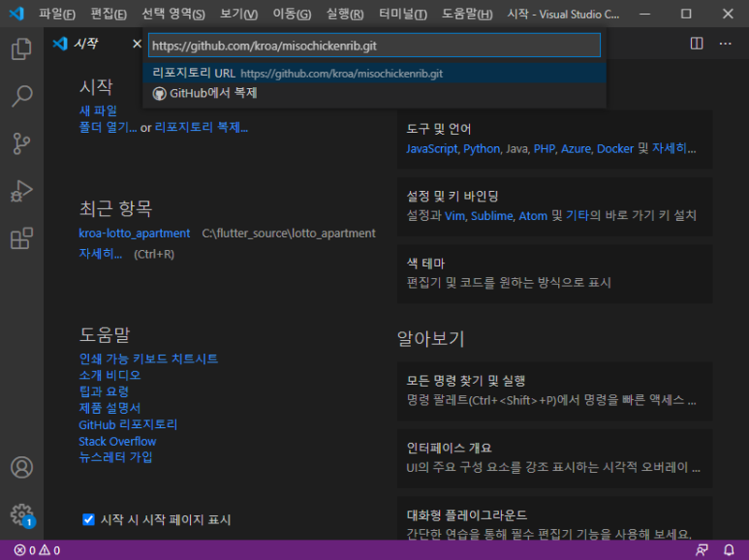Image resolution: width=749 pixels, height=560 pixels.
Task: Open the Source Control view icon
Action: [21, 143]
